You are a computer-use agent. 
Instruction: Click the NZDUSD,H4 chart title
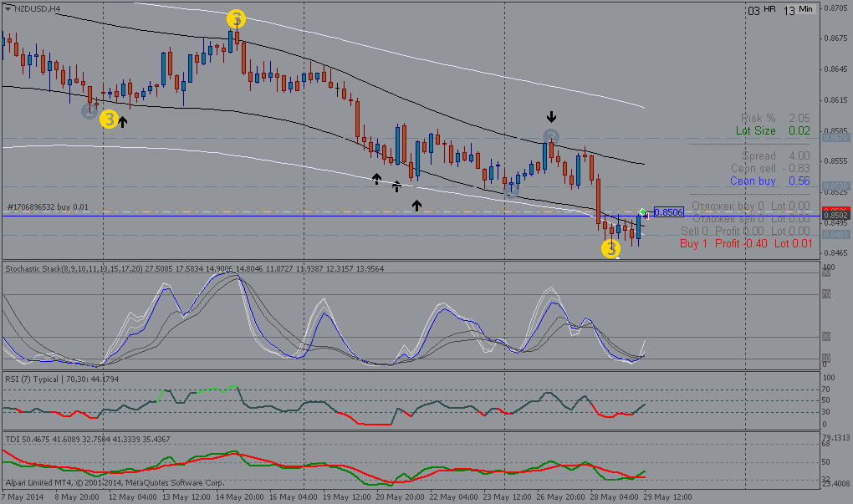coord(37,8)
